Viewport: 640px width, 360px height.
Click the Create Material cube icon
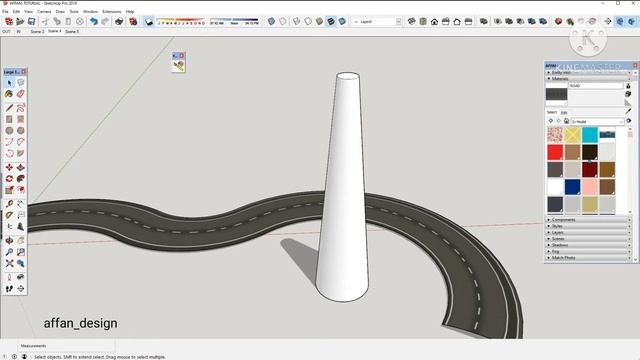pos(628,94)
